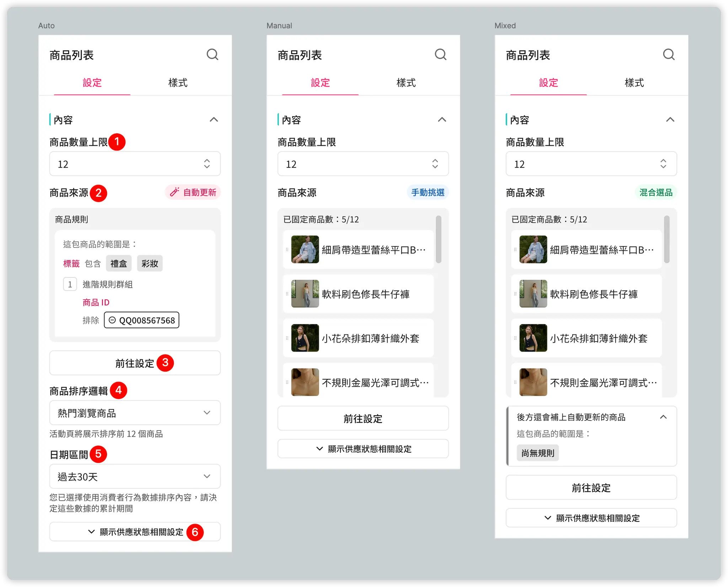Switch to 樣式 tab in Auto panel
The height and width of the screenshot is (587, 728).
pos(178,83)
